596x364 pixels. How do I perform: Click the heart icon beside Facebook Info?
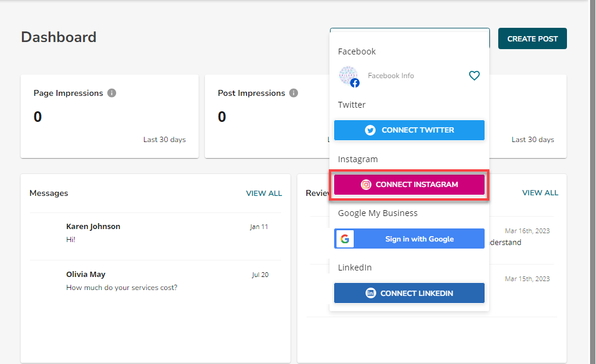point(474,76)
